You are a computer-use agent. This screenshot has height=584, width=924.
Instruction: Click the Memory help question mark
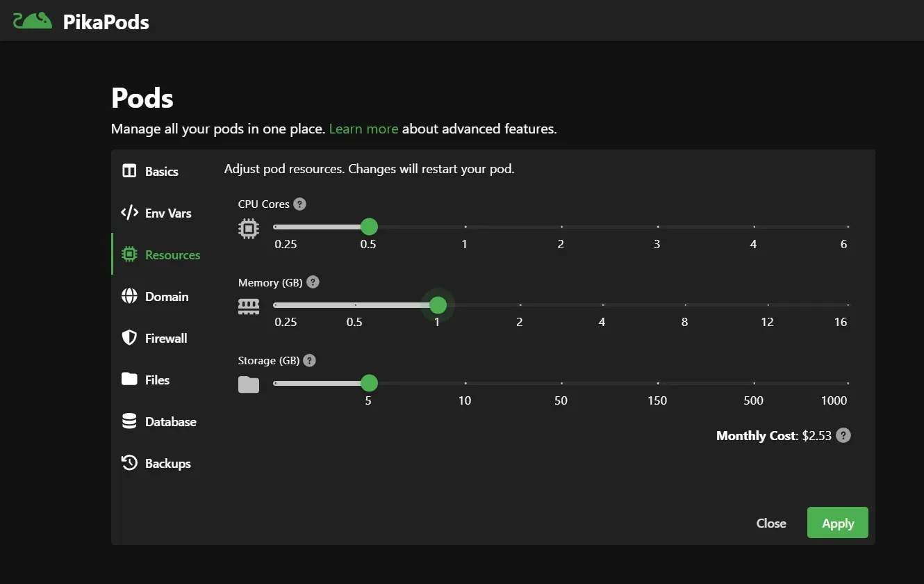coord(313,282)
